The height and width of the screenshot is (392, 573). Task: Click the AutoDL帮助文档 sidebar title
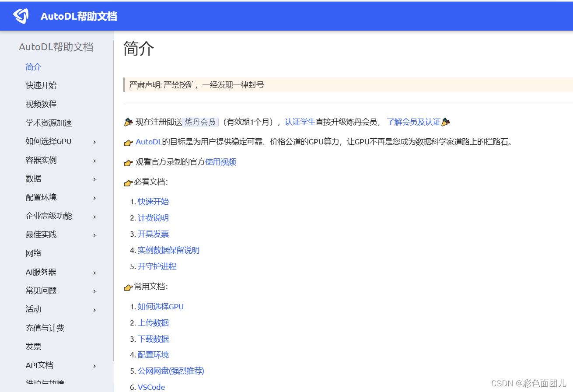pyautogui.click(x=56, y=47)
